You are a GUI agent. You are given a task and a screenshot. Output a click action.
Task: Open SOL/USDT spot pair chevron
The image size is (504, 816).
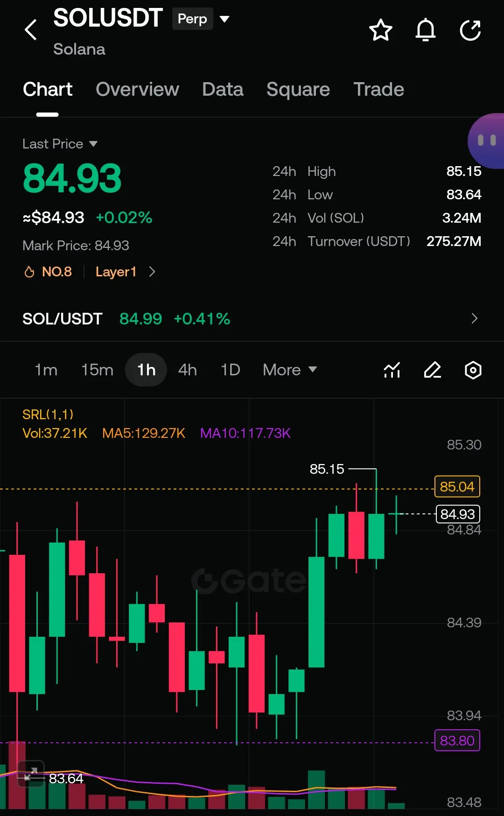pos(475,318)
